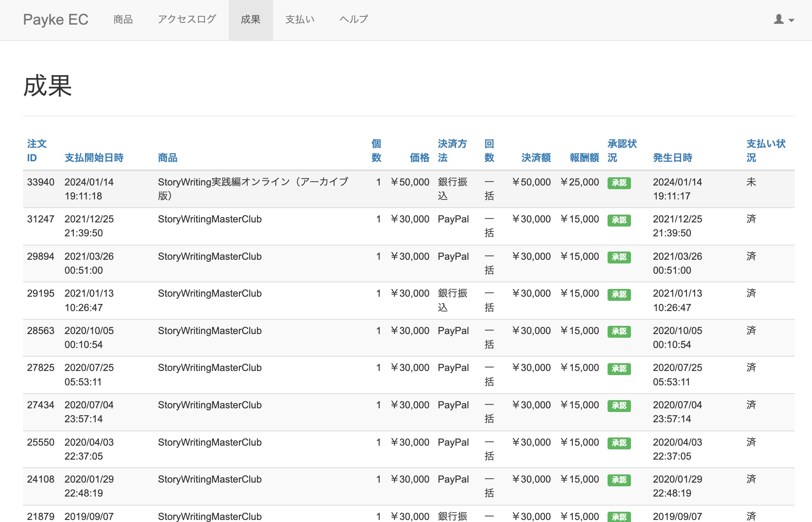The width and height of the screenshot is (812, 522).
Task: Click PayPal payment method for order 28563
Action: (453, 331)
